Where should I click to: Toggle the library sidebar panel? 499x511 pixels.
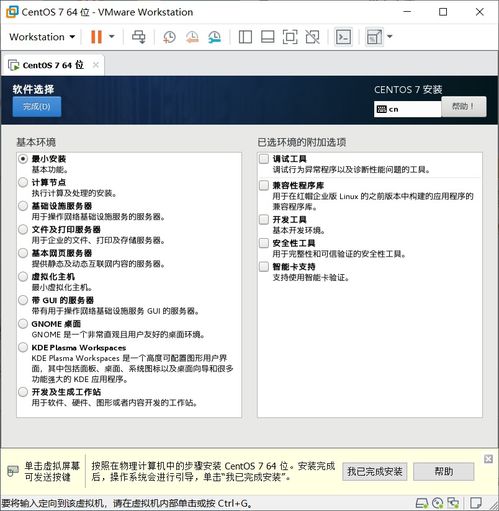pos(245,37)
